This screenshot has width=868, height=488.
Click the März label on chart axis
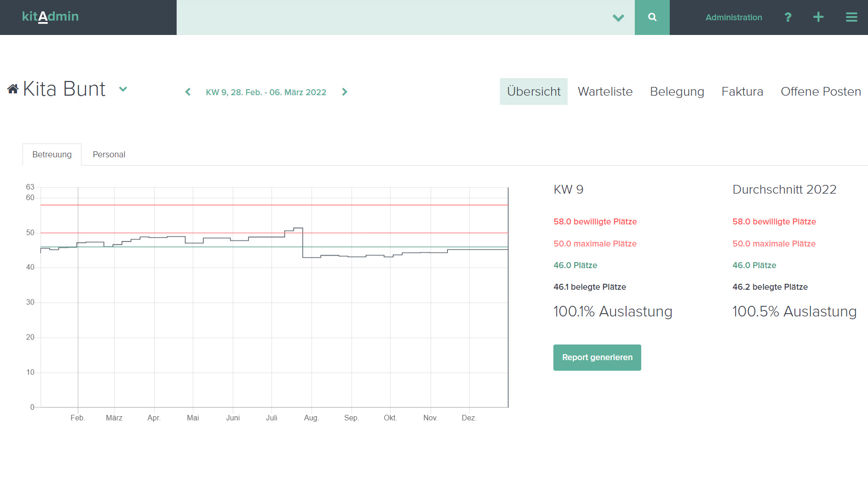pyautogui.click(x=114, y=418)
